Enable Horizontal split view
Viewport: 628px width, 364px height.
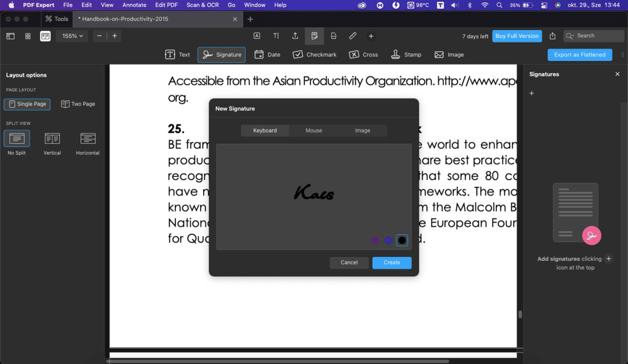click(x=87, y=140)
